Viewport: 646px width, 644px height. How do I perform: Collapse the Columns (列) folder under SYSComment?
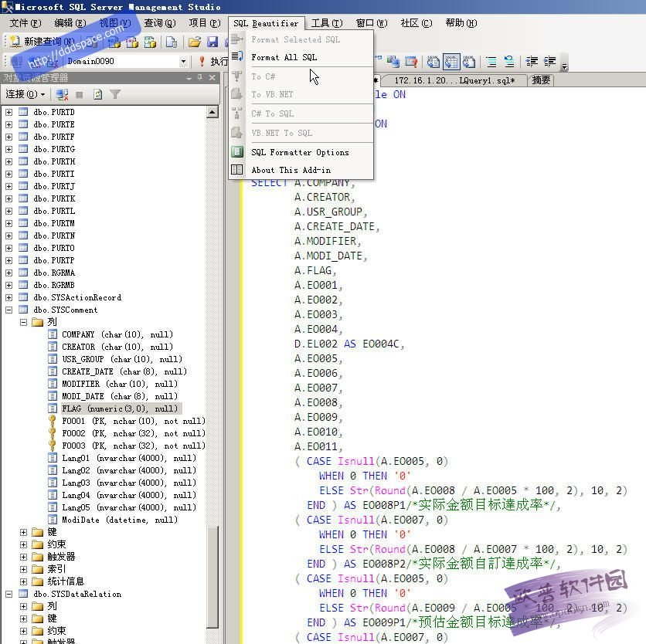(23, 322)
